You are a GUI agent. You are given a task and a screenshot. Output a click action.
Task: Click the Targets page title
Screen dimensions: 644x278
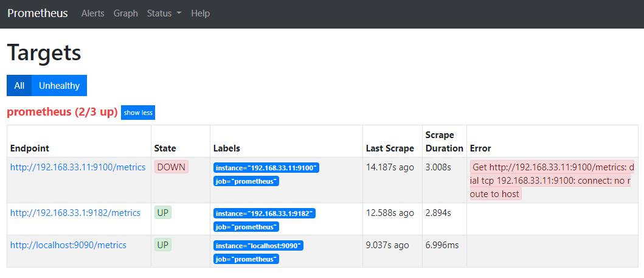click(44, 52)
